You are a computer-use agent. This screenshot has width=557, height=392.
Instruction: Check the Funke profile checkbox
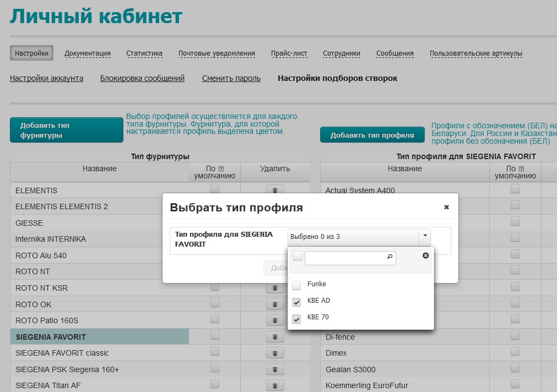coord(296,285)
